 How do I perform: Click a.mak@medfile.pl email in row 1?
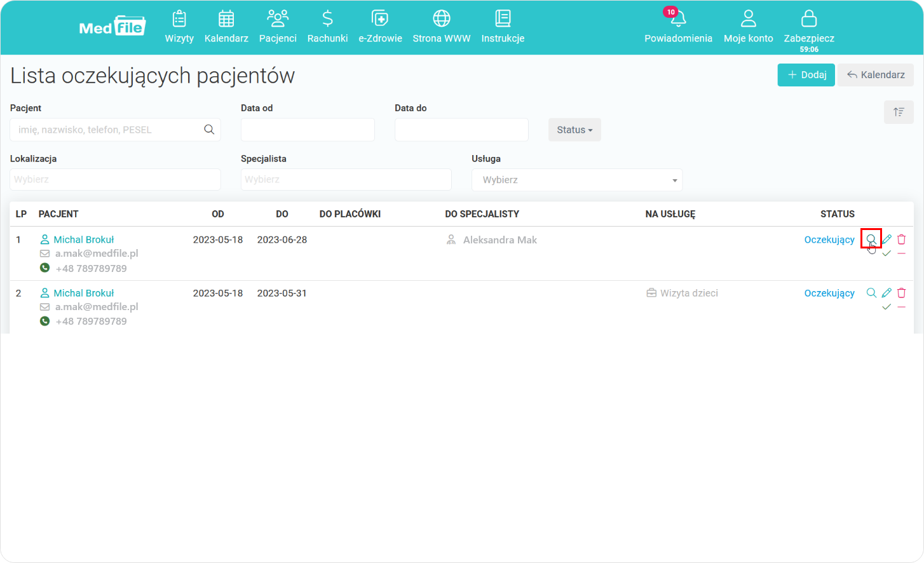click(x=97, y=254)
